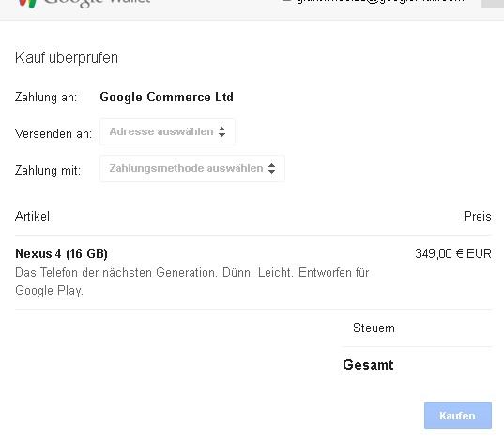Open the Adresse auswählen dropdown
Image resolution: width=504 pixels, height=442 pixels.
tap(167, 131)
